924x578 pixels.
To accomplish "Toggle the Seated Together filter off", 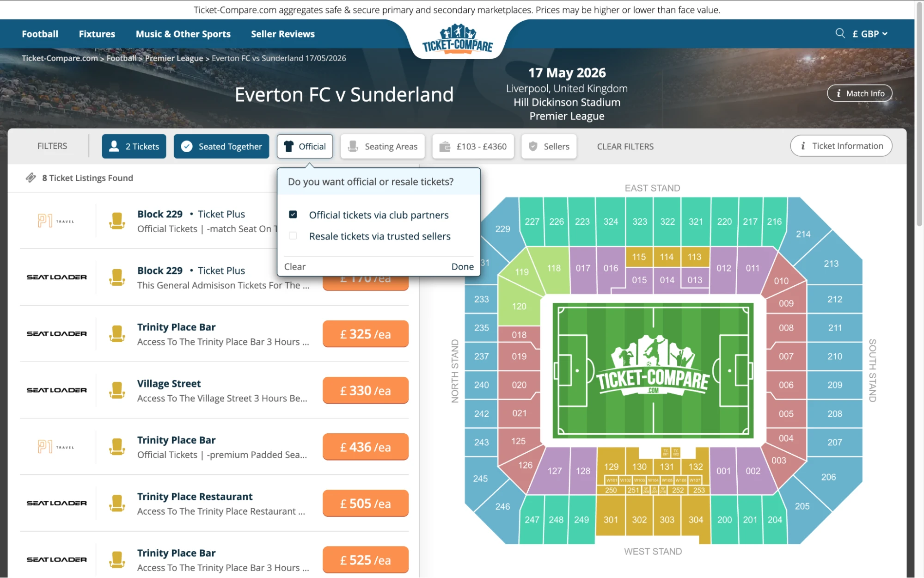I will (x=221, y=146).
